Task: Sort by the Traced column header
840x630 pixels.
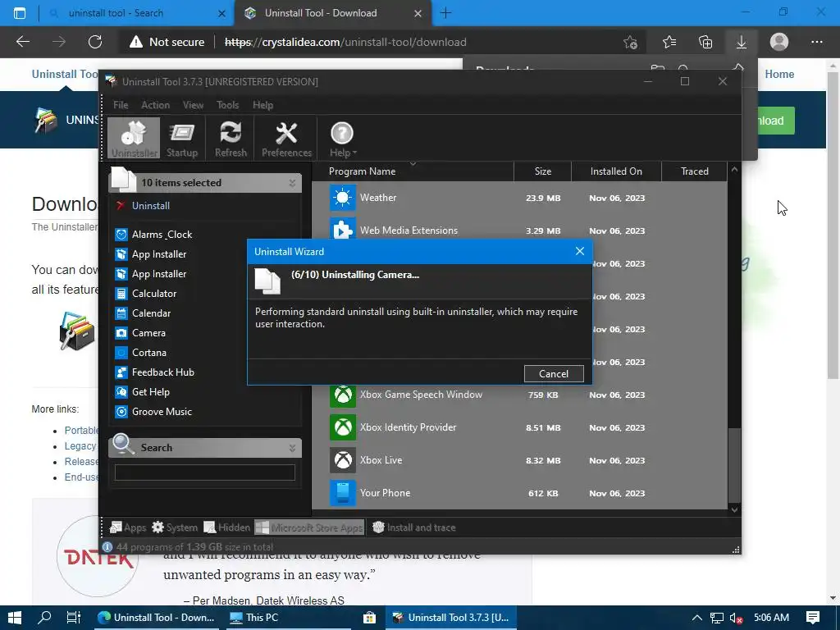Action: click(x=694, y=171)
